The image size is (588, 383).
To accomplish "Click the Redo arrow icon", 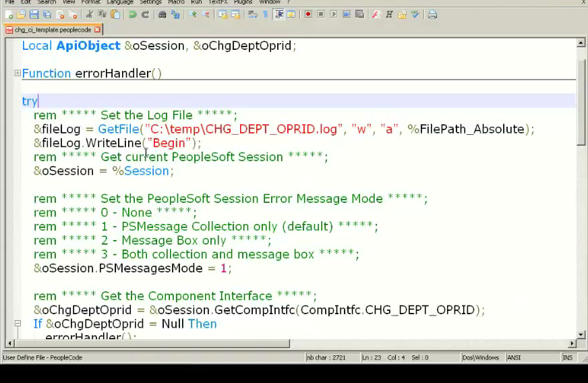I will tap(146, 15).
